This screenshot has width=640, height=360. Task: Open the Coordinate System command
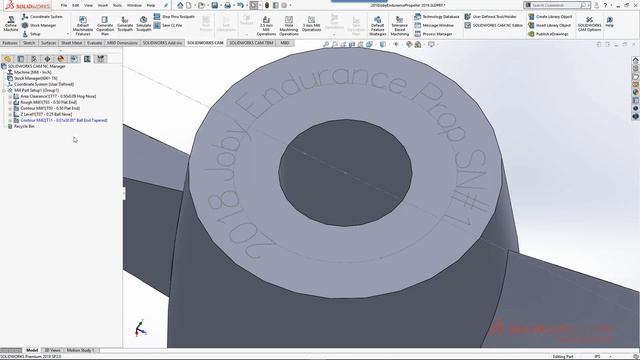[42, 17]
